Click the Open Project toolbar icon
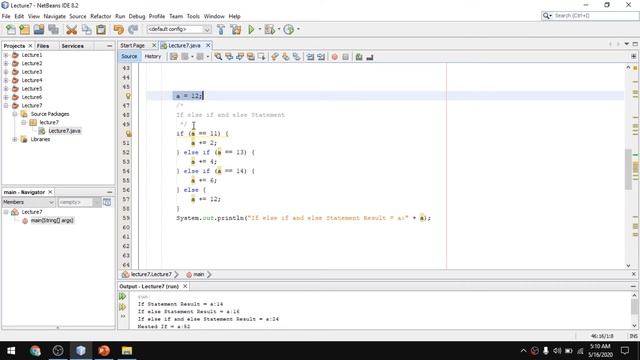 click(39, 29)
